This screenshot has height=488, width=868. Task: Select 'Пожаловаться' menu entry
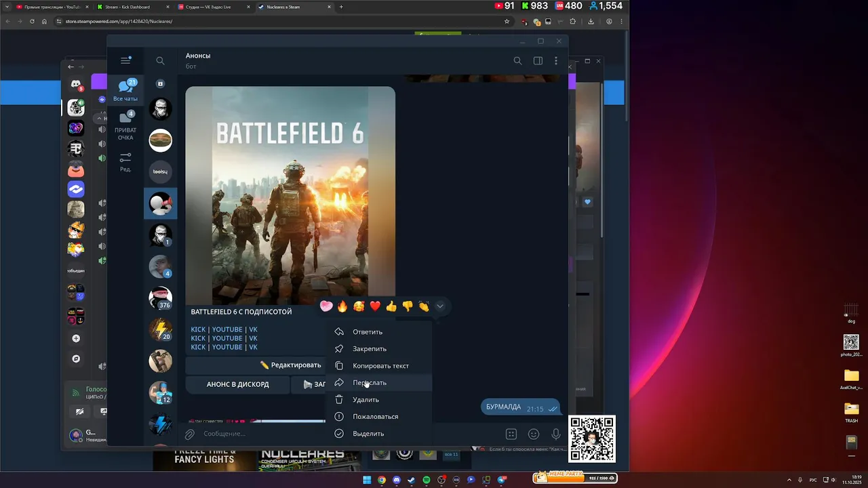[x=378, y=417]
